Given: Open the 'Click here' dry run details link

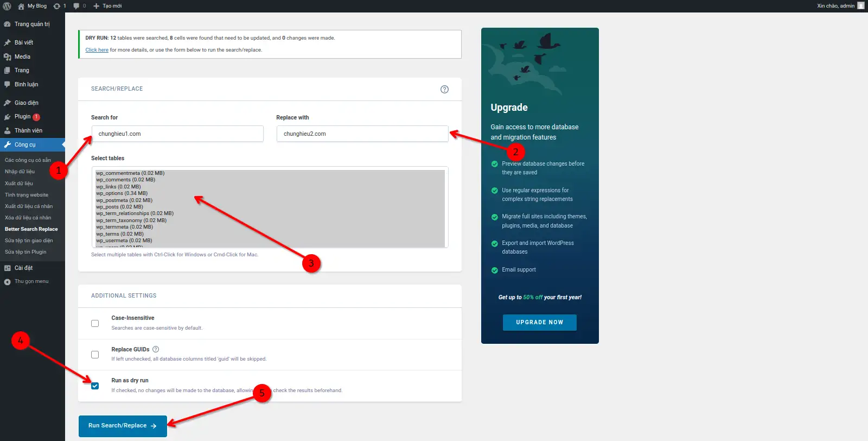Looking at the screenshot, I should coord(97,50).
